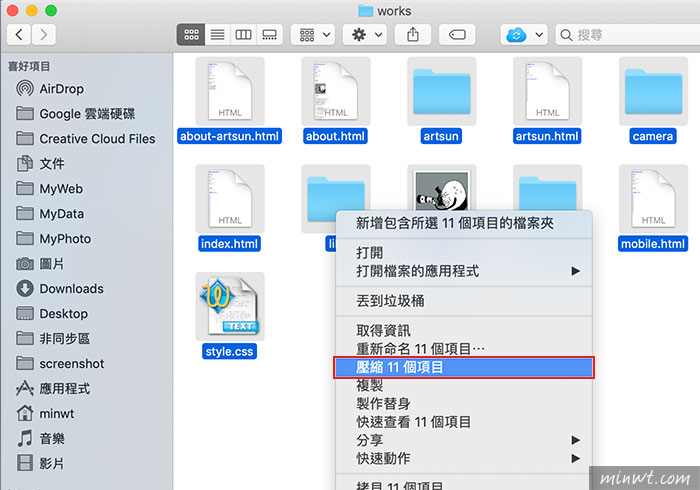
Task: Click the mobile.html file name label
Action: 653,244
